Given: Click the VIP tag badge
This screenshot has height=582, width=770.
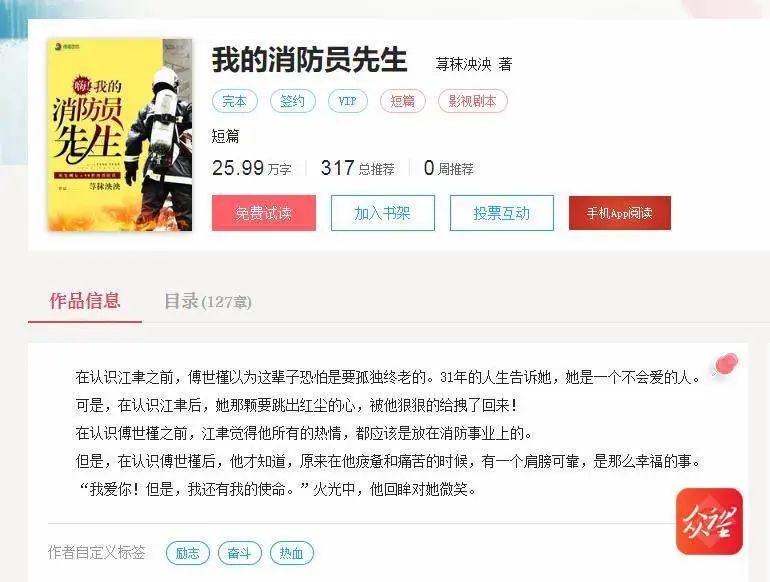Looking at the screenshot, I should click(x=348, y=101).
